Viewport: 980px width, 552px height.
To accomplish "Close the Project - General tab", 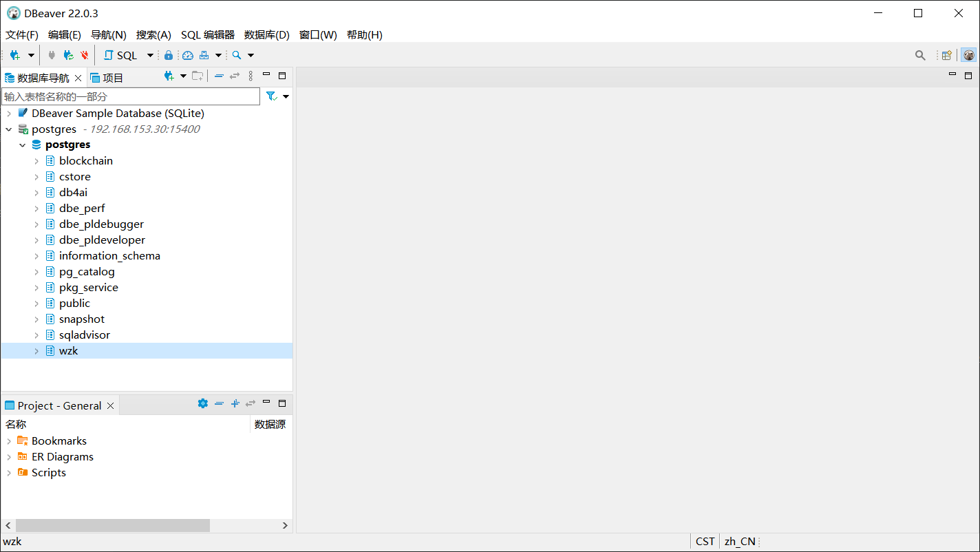I will coord(110,405).
